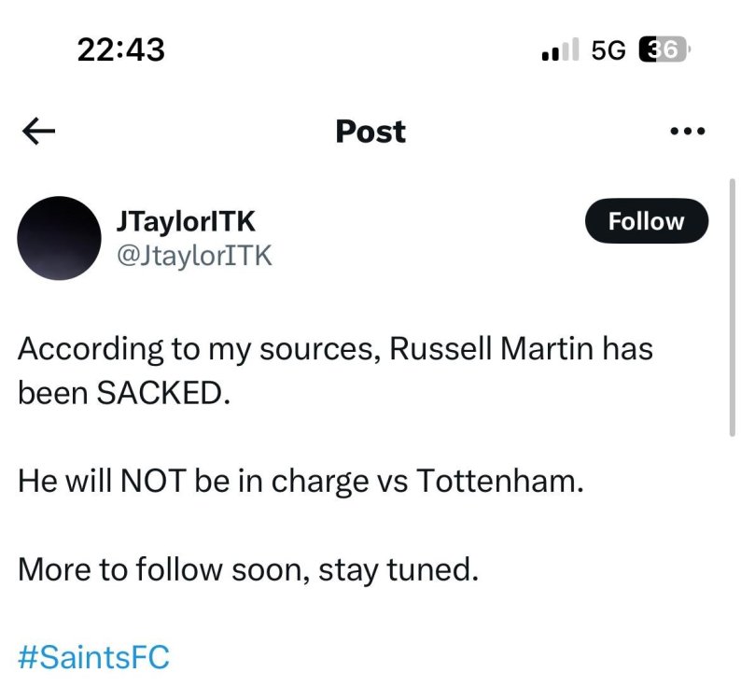Screen dimensions: 741x700
Task: Tap the "Post" header title
Action: pos(370,132)
